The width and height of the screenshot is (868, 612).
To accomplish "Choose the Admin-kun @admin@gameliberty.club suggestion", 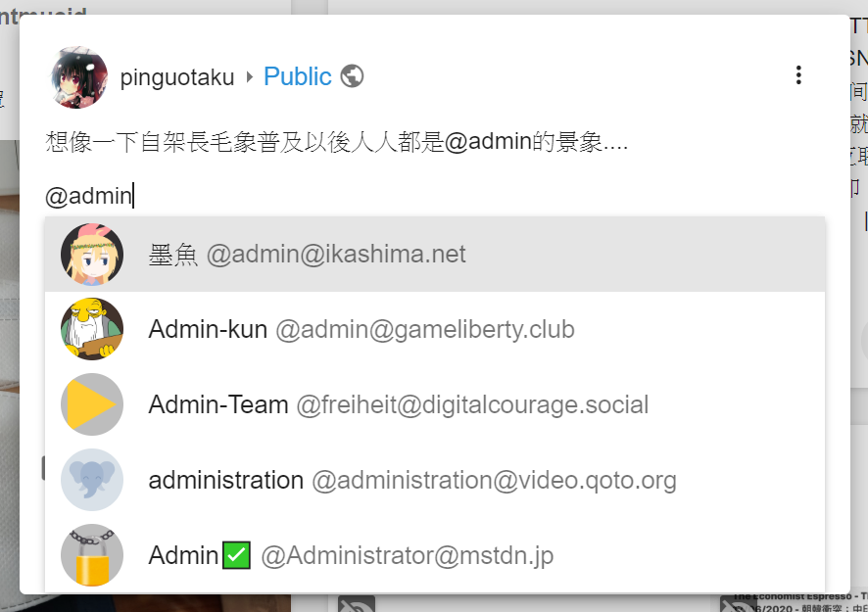I will 424,330.
